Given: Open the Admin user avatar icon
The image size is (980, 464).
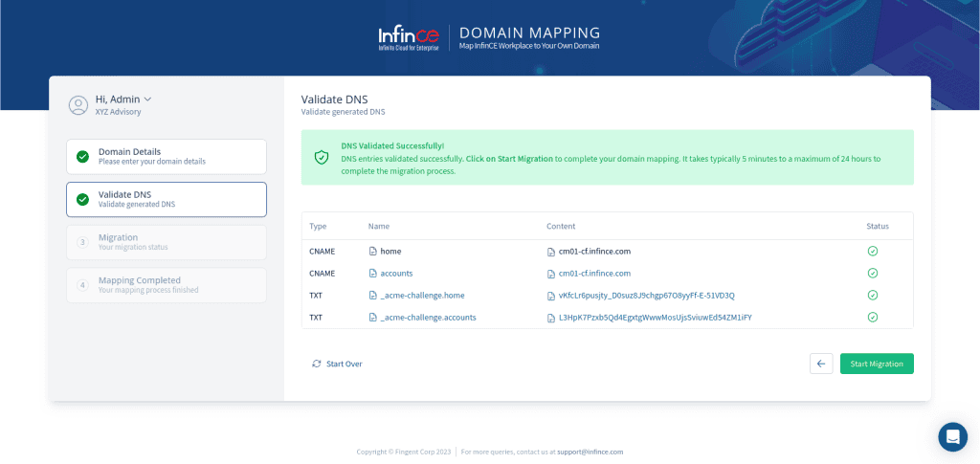Looking at the screenshot, I should click(78, 105).
